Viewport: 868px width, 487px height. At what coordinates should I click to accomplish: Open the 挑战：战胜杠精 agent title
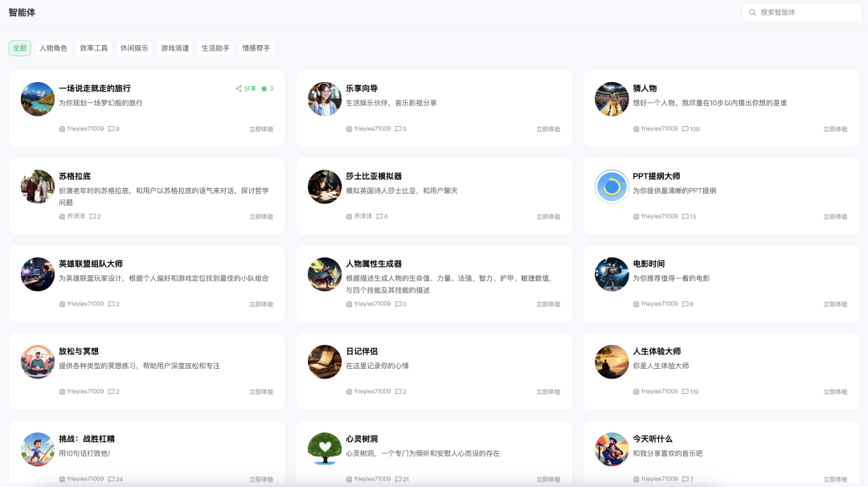pyautogui.click(x=87, y=439)
